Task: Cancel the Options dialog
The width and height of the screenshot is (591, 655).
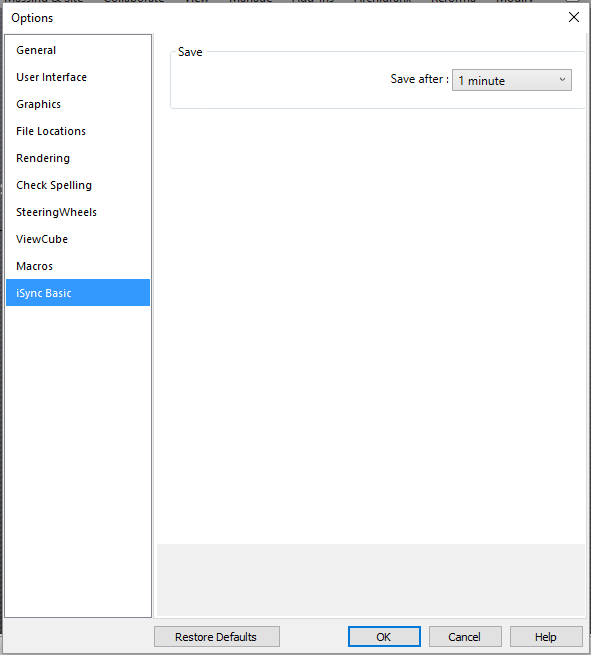Action: [465, 637]
